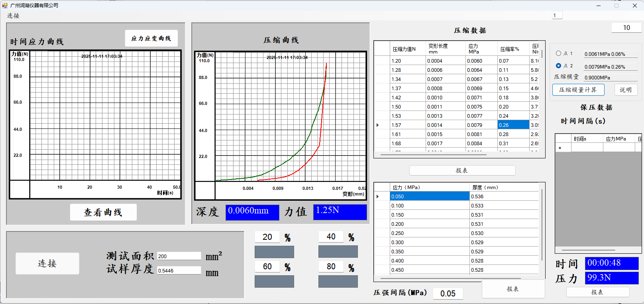Click the 应力应变曲线 button
The width and height of the screenshot is (644, 304).
(x=151, y=38)
